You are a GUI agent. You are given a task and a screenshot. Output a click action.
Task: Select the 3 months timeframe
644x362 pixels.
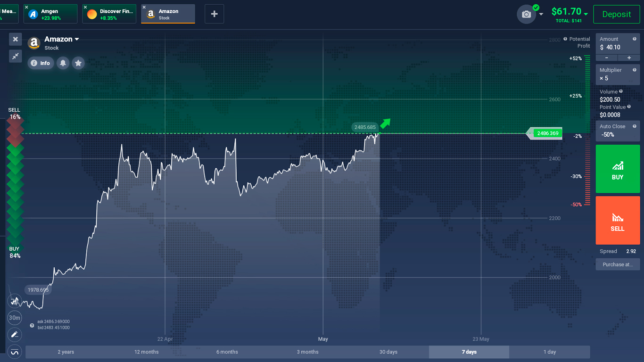click(308, 352)
